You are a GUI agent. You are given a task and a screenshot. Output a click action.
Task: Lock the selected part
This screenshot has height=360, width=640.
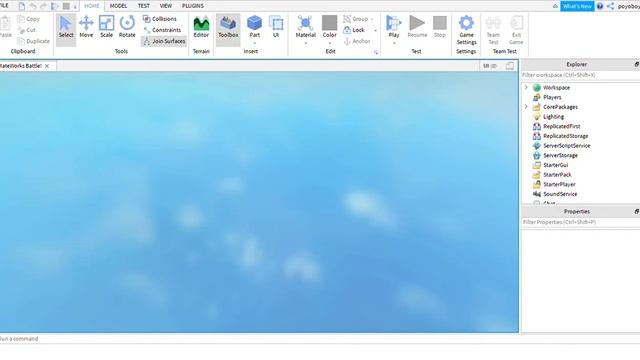(354, 30)
